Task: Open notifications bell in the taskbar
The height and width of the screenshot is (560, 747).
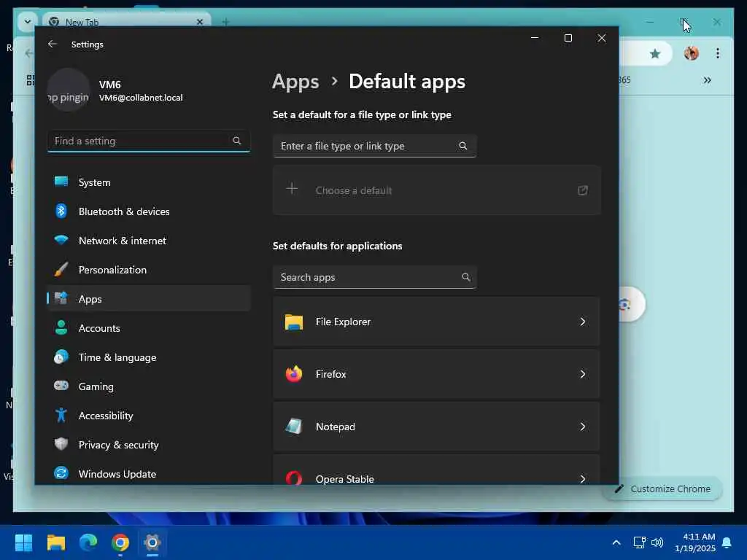Action: pyautogui.click(x=727, y=542)
